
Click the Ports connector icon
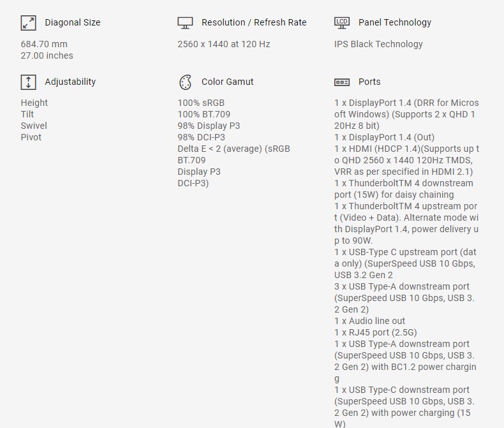(x=342, y=82)
